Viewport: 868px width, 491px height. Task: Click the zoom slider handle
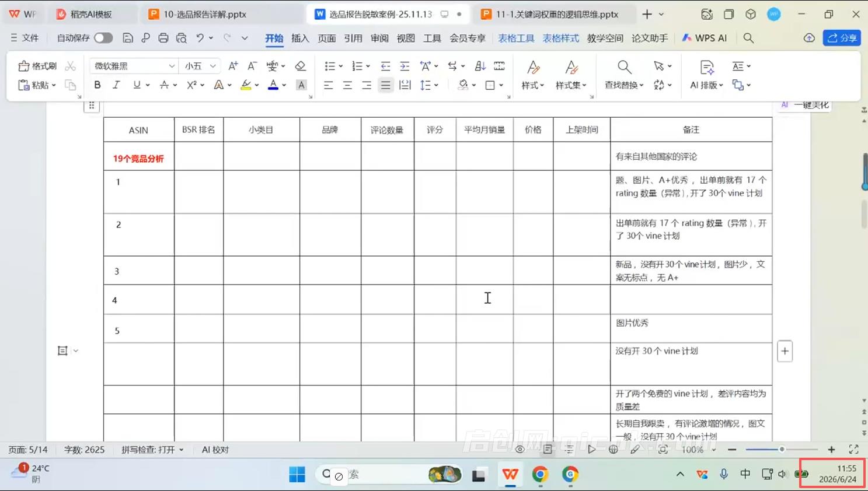pyautogui.click(x=782, y=450)
